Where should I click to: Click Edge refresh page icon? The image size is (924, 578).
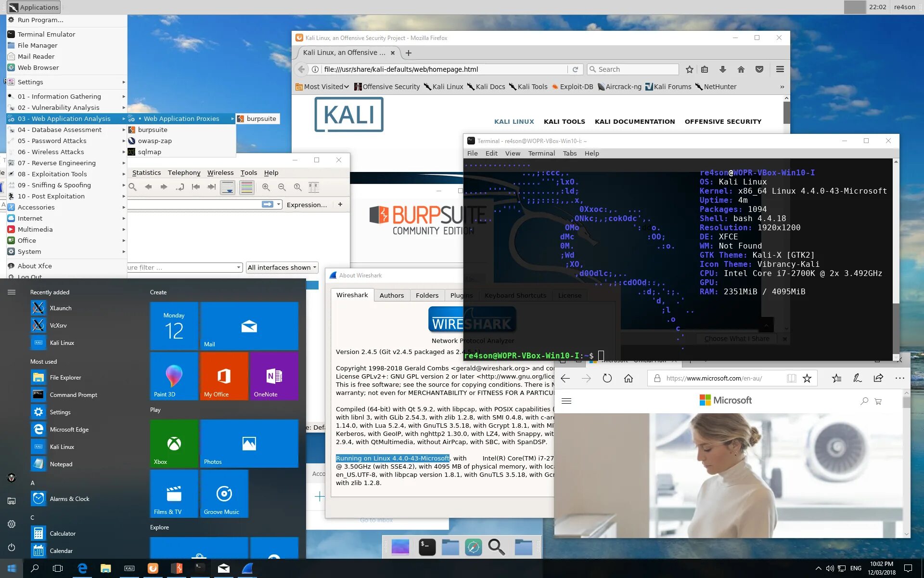click(x=607, y=379)
